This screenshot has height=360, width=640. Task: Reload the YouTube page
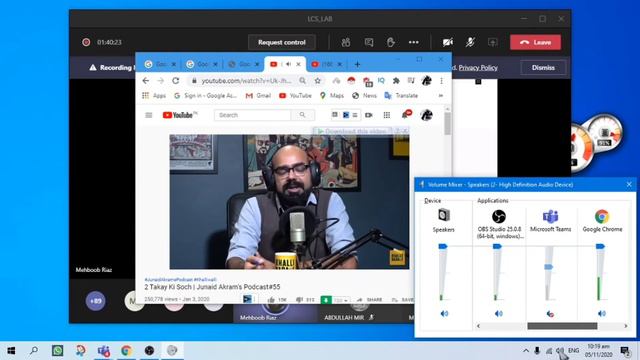tap(176, 81)
